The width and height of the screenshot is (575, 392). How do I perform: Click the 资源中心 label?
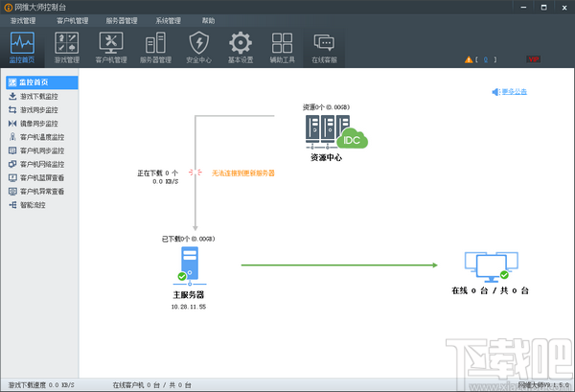click(326, 158)
